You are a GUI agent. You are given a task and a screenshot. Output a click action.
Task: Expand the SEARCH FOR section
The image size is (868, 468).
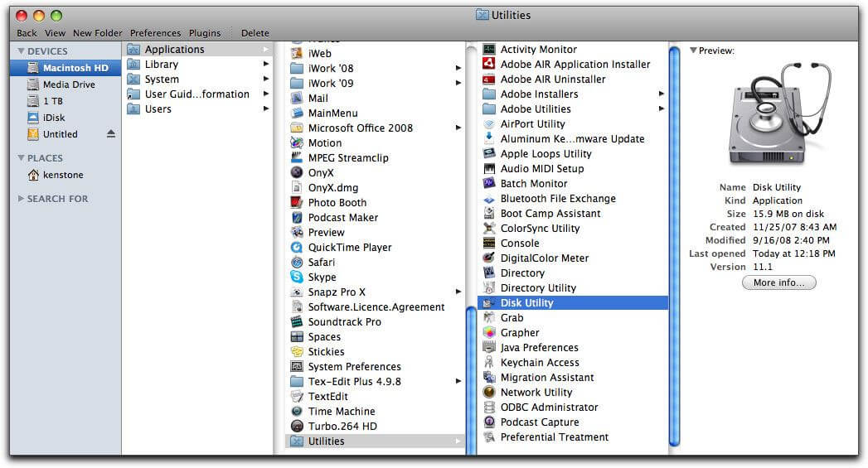pos(21,199)
